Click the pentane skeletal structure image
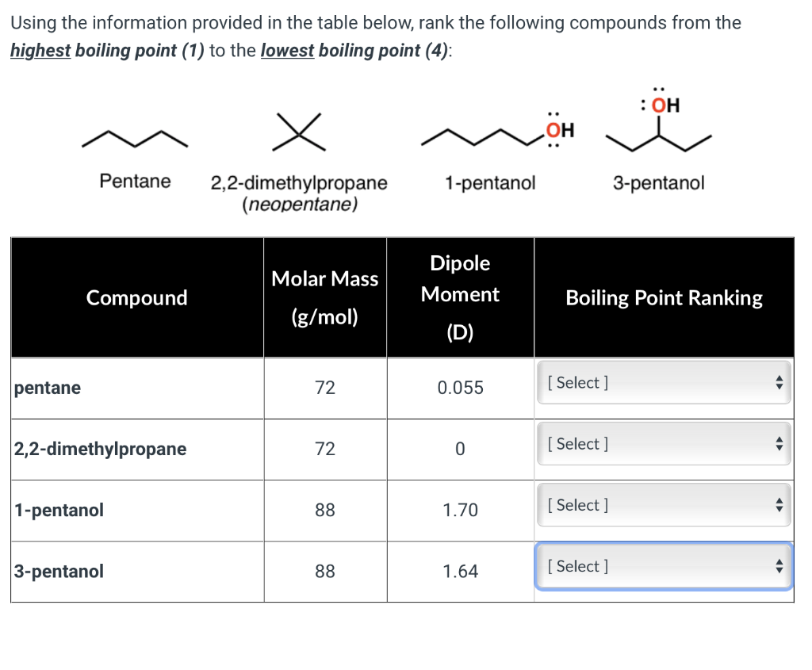 [135, 139]
